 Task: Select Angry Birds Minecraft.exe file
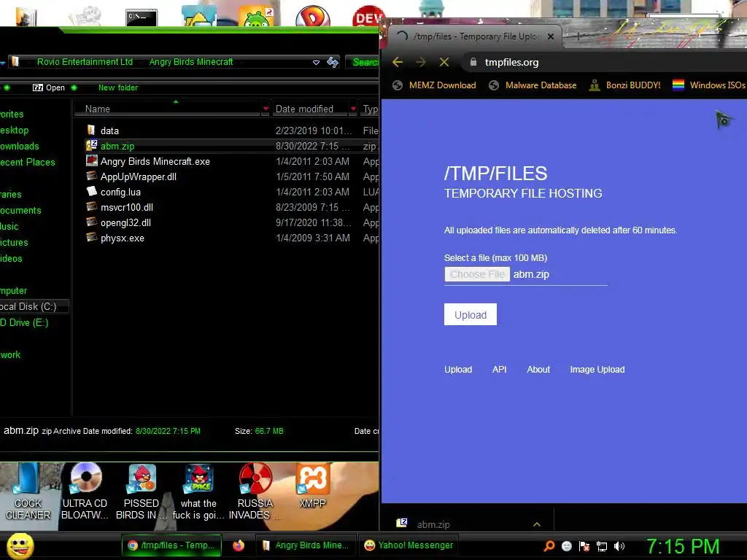(x=155, y=161)
